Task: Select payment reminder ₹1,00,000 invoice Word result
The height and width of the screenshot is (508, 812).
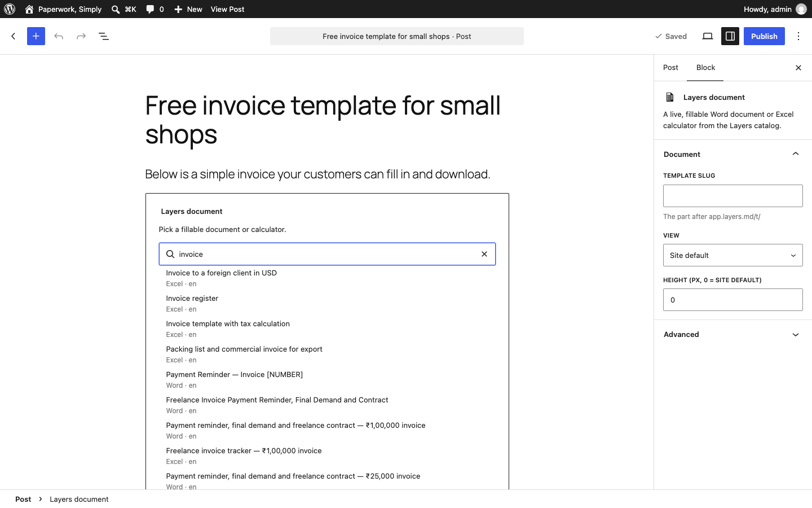Action: [x=327, y=431]
